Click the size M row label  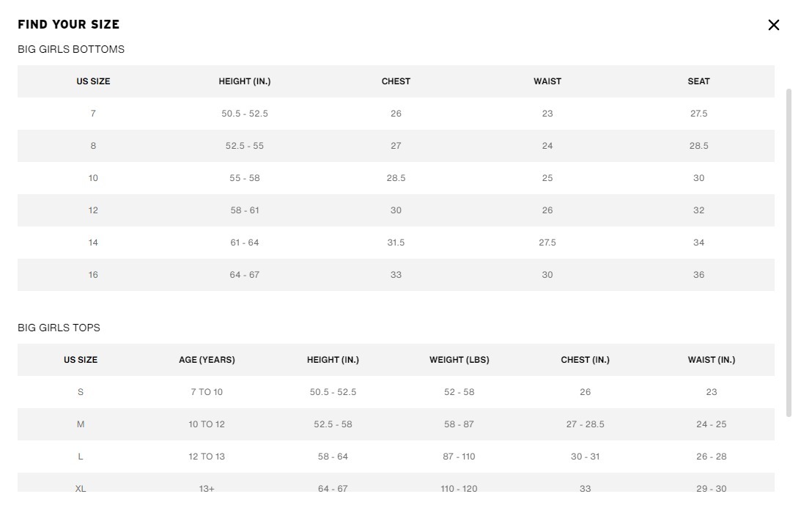pyautogui.click(x=81, y=424)
